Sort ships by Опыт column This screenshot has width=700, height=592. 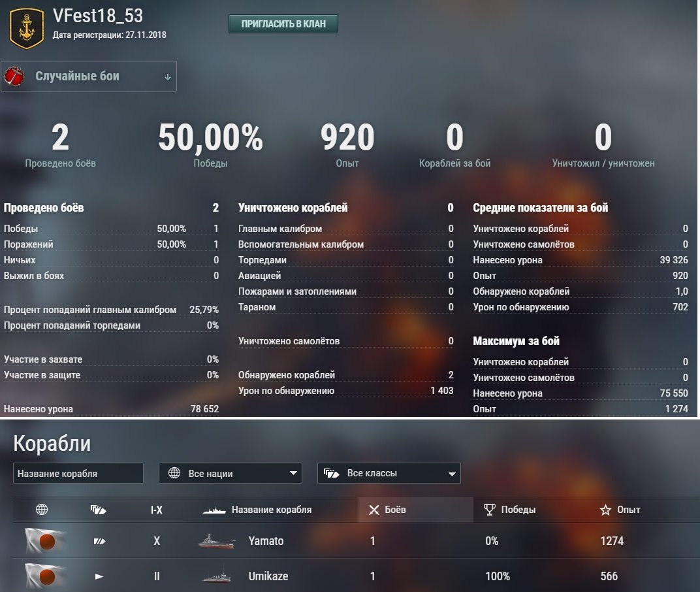point(620,510)
